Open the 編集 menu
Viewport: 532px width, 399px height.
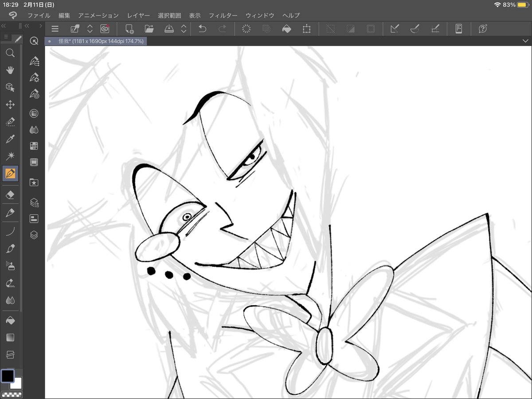coord(64,15)
